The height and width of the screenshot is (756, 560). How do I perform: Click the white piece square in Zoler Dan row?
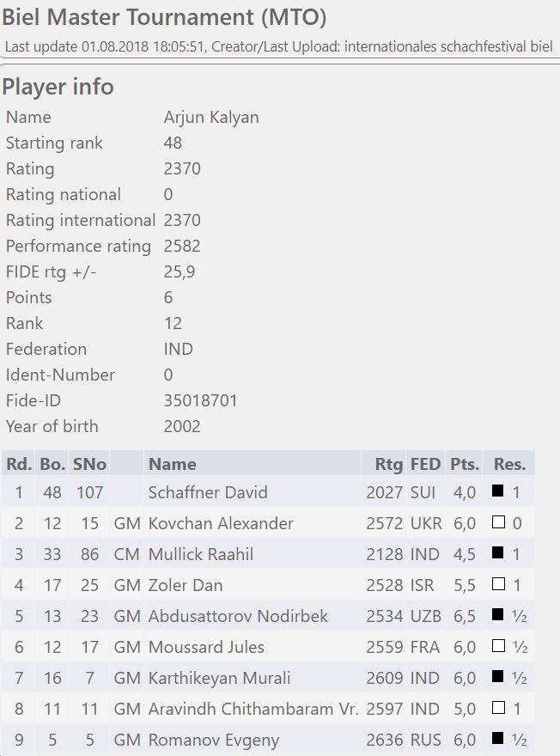497,585
